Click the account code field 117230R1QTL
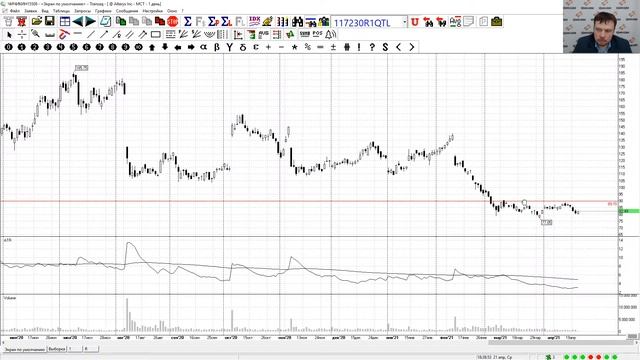The image size is (640, 360). point(366,22)
